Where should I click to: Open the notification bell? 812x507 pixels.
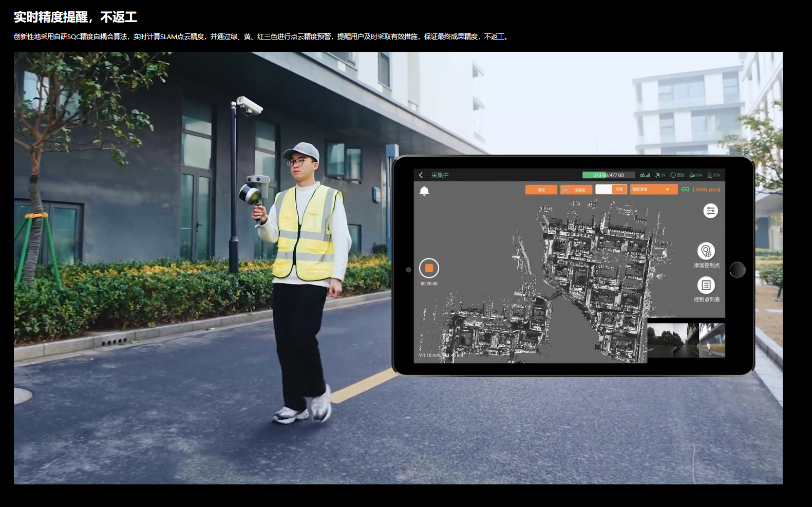click(x=424, y=191)
